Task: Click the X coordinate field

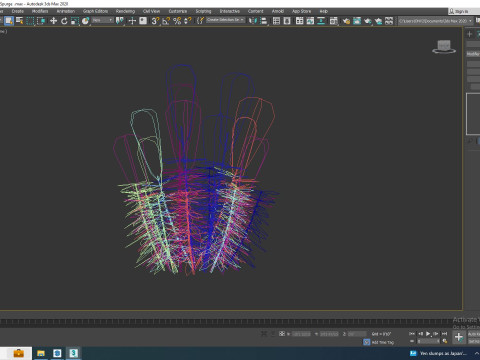Action: [x=301, y=334]
